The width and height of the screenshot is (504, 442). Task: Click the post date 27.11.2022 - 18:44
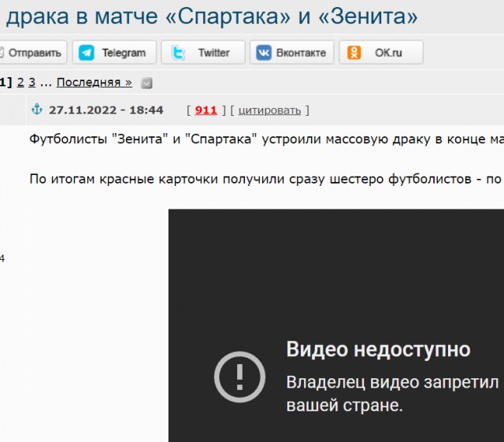[106, 110]
